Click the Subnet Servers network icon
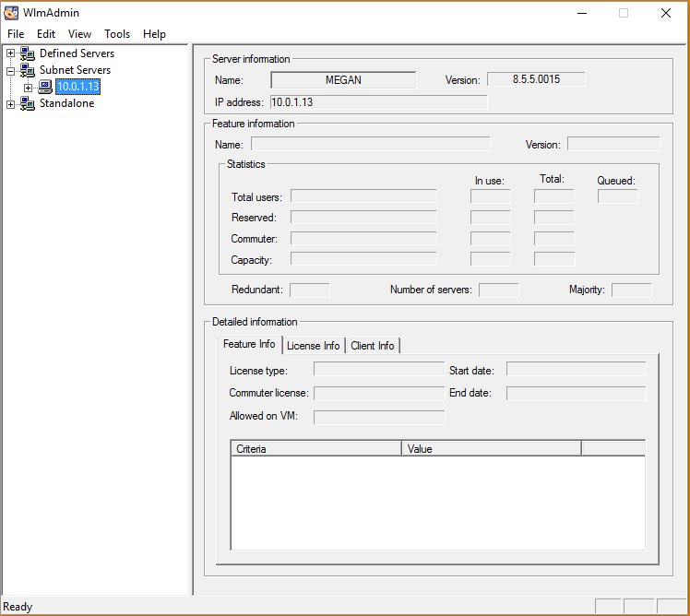This screenshot has width=690, height=616. tap(28, 70)
